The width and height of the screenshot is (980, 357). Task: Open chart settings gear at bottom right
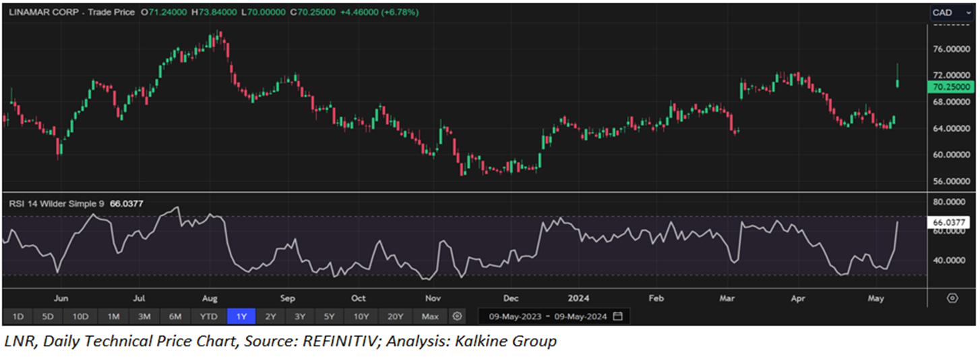952,298
